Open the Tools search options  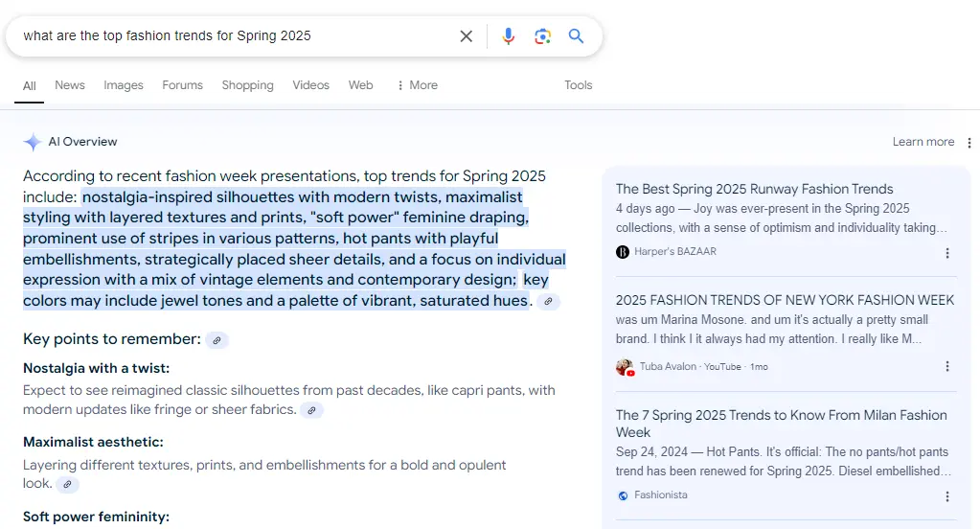(578, 85)
